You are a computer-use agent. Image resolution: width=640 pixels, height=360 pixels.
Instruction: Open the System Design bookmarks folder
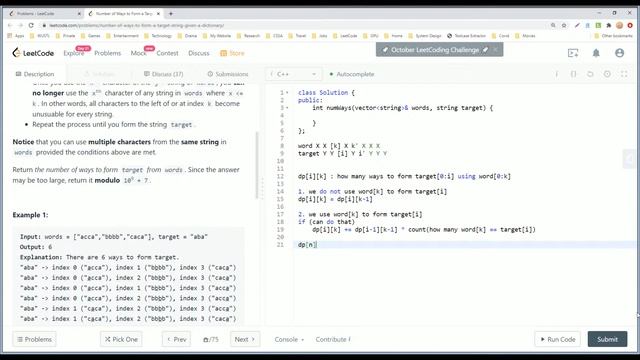point(426,36)
